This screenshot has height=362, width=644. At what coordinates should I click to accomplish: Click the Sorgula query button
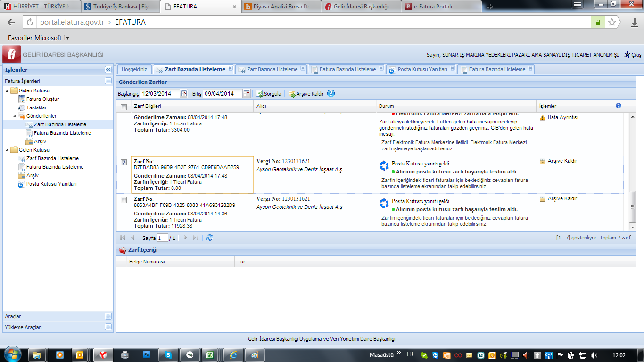269,94
